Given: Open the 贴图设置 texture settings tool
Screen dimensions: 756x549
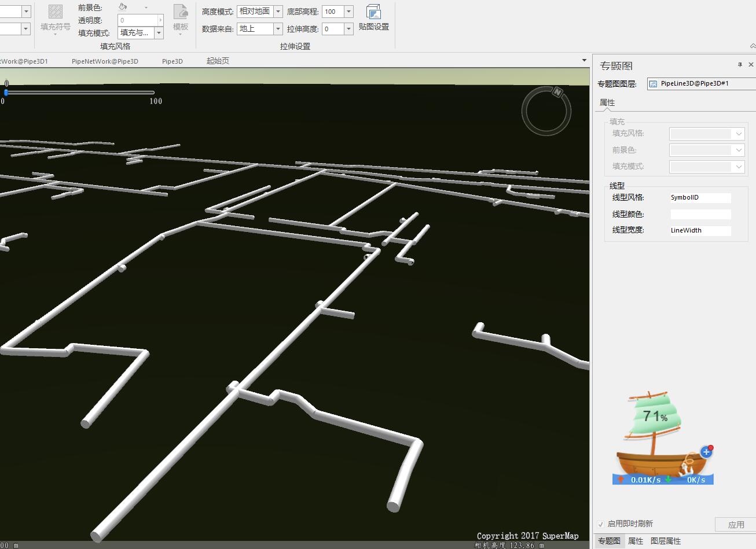Looking at the screenshot, I should [373, 17].
